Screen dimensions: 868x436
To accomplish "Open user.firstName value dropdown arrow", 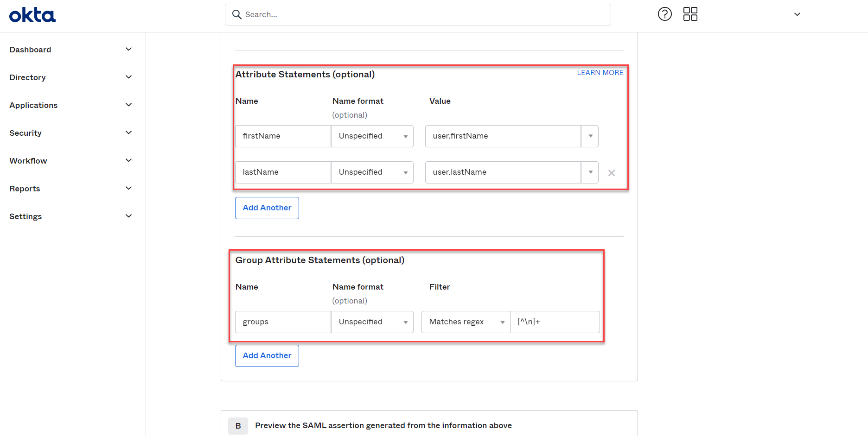I will tap(590, 136).
